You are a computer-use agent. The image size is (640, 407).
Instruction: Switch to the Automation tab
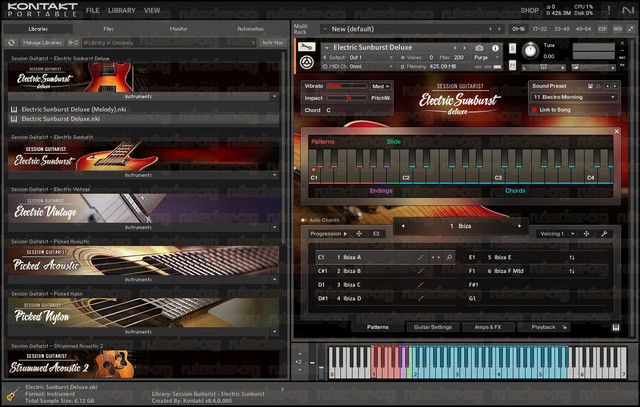pos(251,29)
